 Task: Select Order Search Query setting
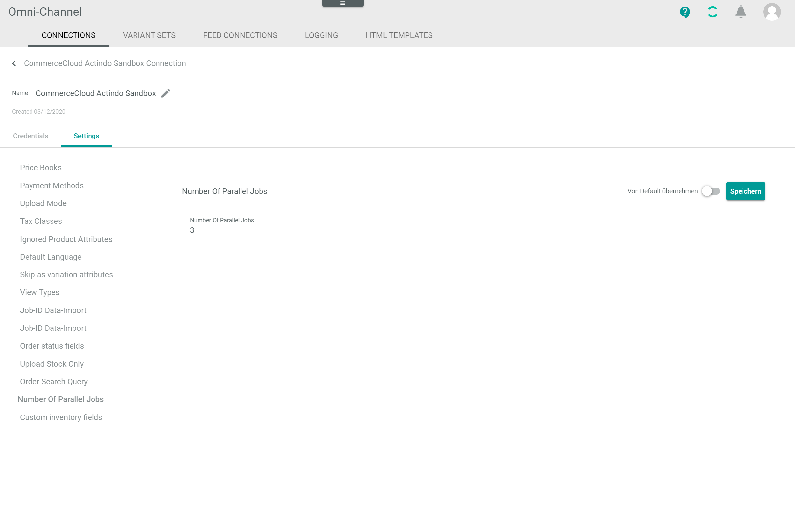point(53,382)
